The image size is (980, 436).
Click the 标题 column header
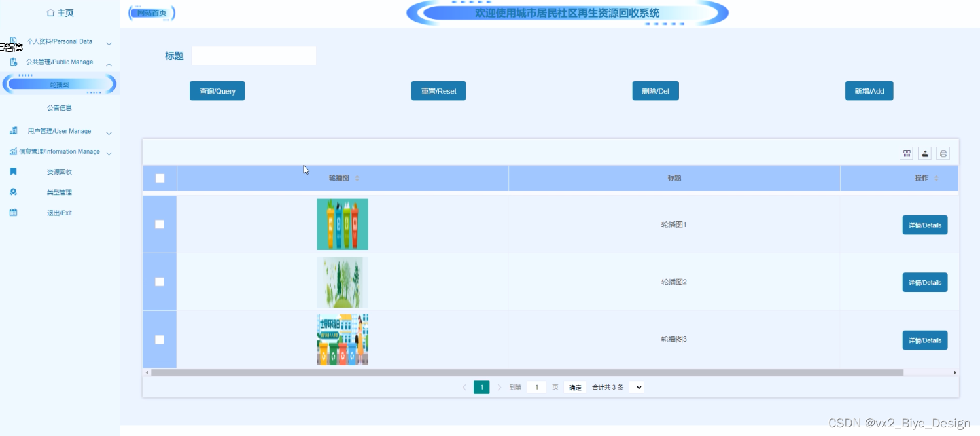pyautogui.click(x=674, y=178)
